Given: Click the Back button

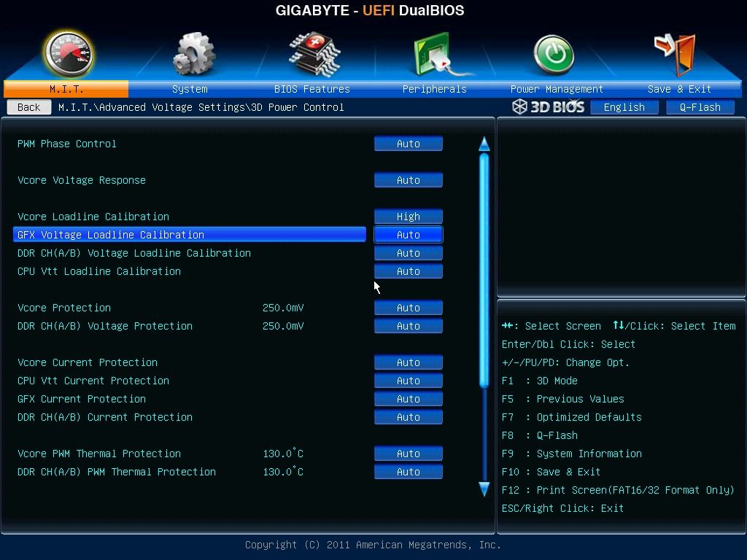Looking at the screenshot, I should [x=29, y=107].
